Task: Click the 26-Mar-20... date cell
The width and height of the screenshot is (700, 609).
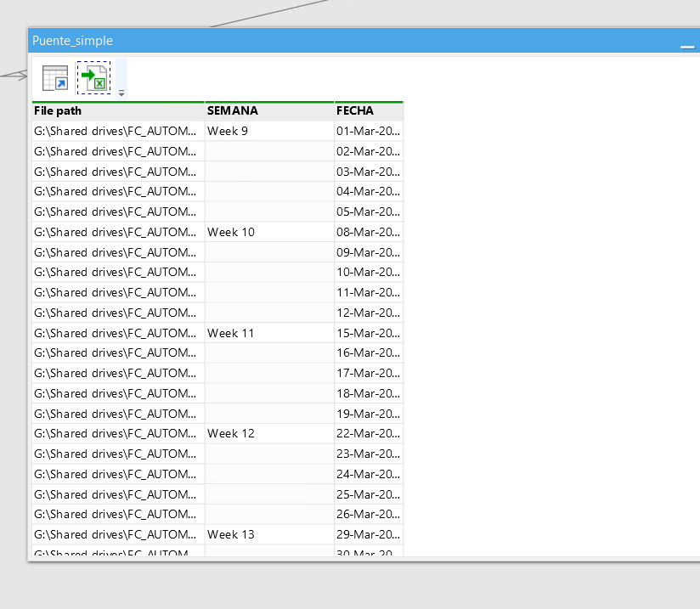Action: (369, 515)
